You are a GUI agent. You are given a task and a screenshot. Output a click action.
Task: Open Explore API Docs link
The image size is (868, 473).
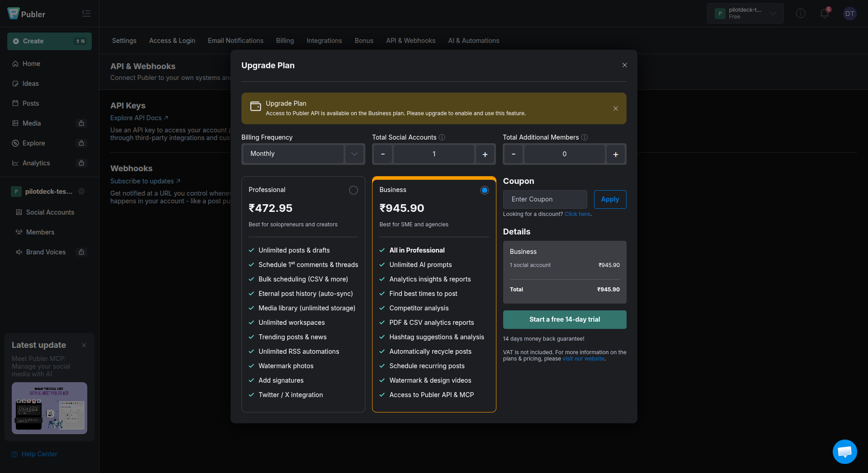pyautogui.click(x=139, y=118)
